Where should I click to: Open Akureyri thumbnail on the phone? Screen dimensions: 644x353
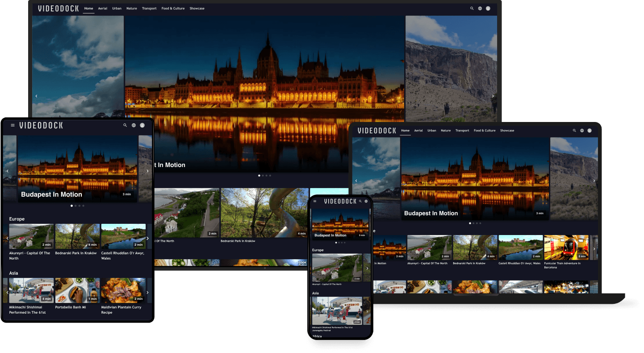(x=337, y=268)
